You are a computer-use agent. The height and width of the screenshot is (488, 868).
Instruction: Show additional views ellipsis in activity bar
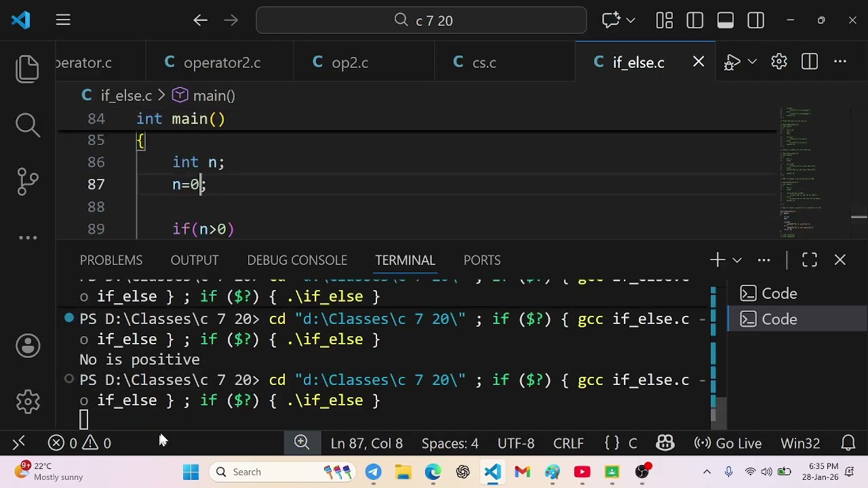pyautogui.click(x=28, y=238)
